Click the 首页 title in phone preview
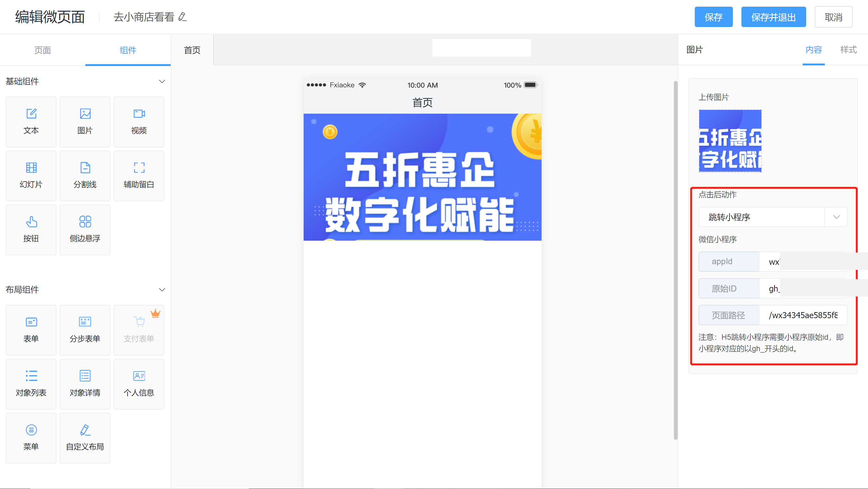 tap(422, 102)
